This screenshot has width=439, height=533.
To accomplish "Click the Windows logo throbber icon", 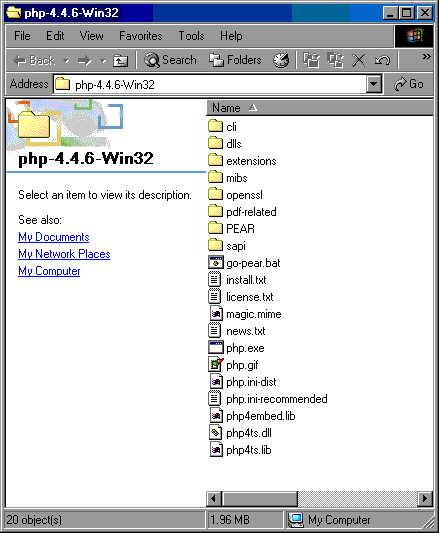I will point(414,36).
